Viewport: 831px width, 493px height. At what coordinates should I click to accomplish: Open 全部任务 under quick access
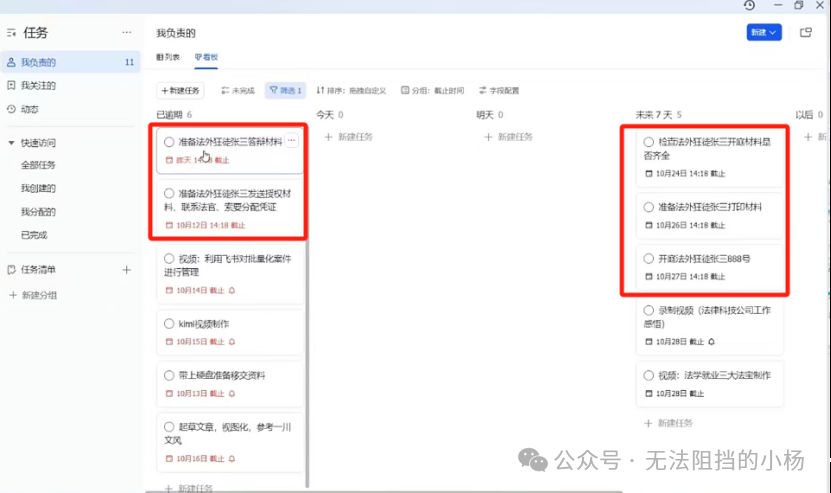click(38, 165)
